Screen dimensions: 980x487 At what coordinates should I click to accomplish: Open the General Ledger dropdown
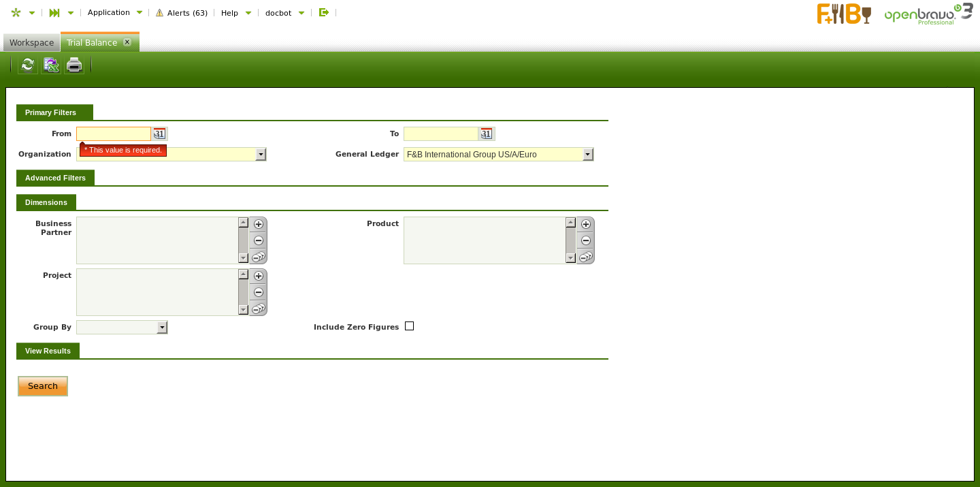[x=588, y=155]
